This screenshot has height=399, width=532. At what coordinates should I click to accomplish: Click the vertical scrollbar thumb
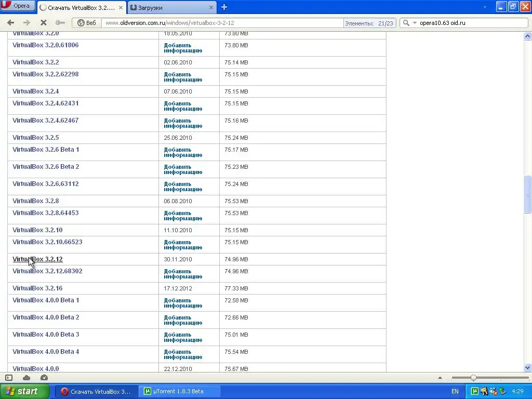point(527,194)
